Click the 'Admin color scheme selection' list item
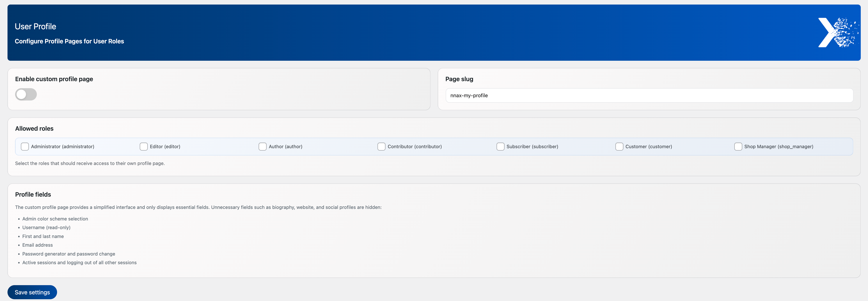This screenshot has height=301, width=868. coord(55,219)
